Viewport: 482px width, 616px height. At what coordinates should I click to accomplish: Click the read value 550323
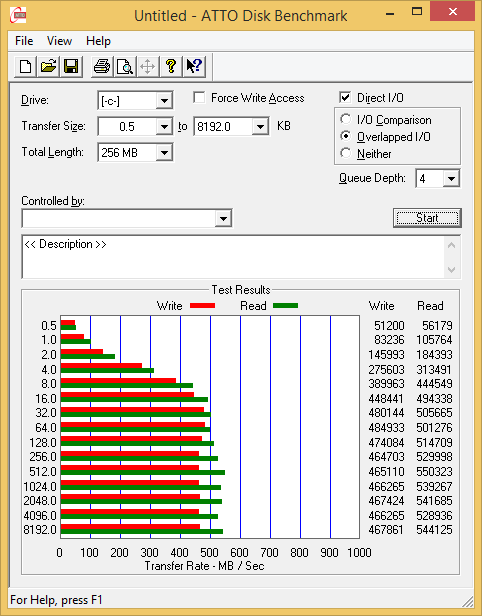coord(434,471)
